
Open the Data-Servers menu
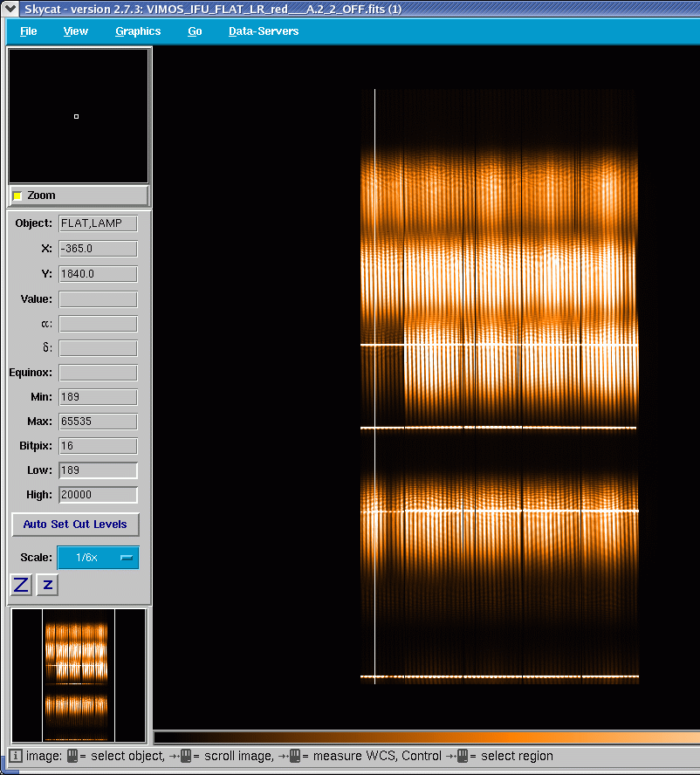[x=264, y=31]
